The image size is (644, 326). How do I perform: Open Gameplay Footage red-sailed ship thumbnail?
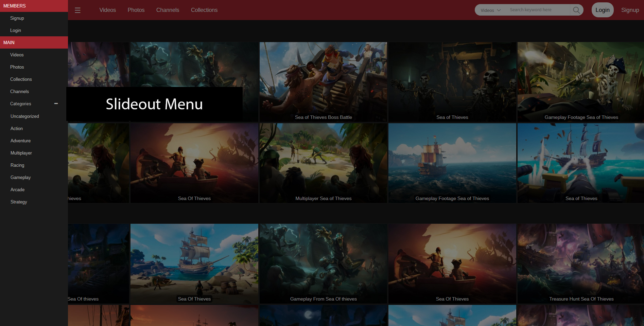click(452, 163)
